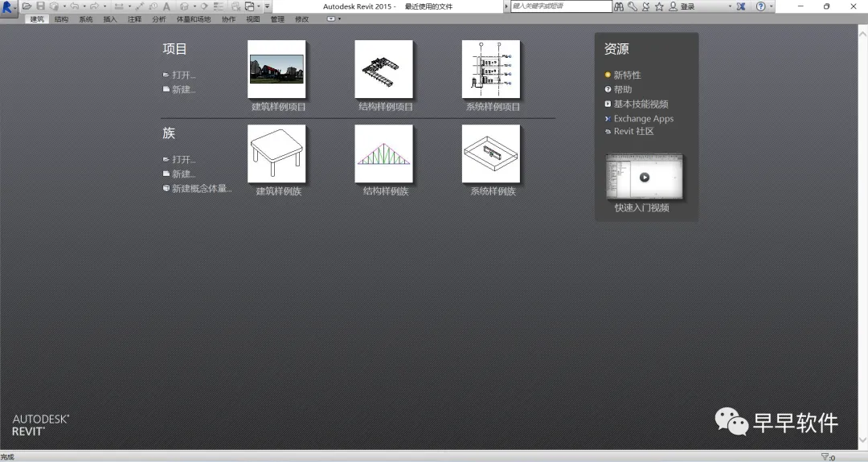This screenshot has height=462, width=868.
Task: Click the Undo arrow icon
Action: (x=74, y=6)
